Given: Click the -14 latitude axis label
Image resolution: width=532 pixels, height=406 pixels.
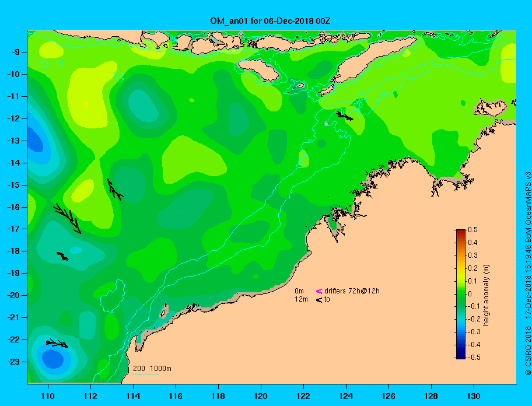Looking at the screenshot, I should [13, 163].
